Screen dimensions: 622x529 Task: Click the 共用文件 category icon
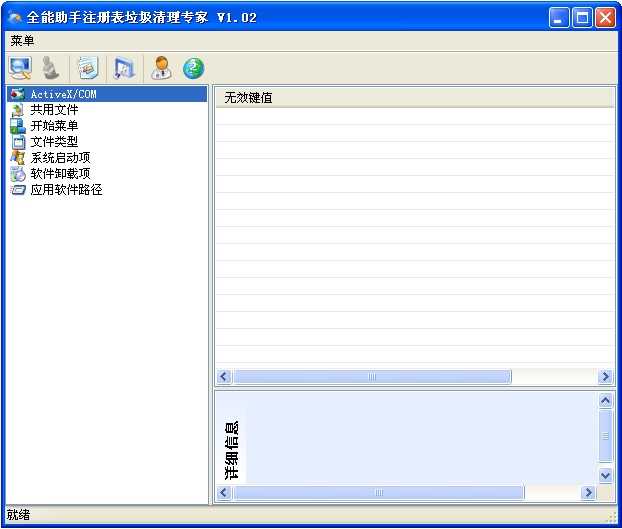pyautogui.click(x=18, y=110)
